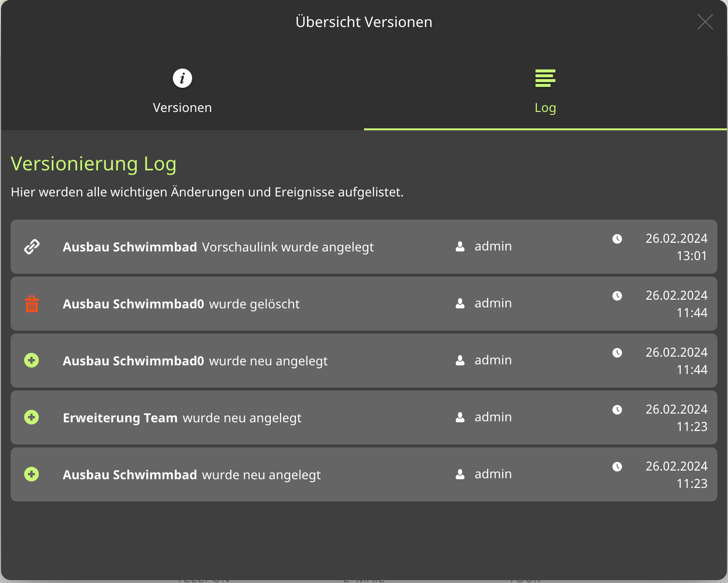Select 'Ausbau Schwimmbad0 wurde gelöscht' log entry
The width and height of the screenshot is (728, 583).
[181, 304]
